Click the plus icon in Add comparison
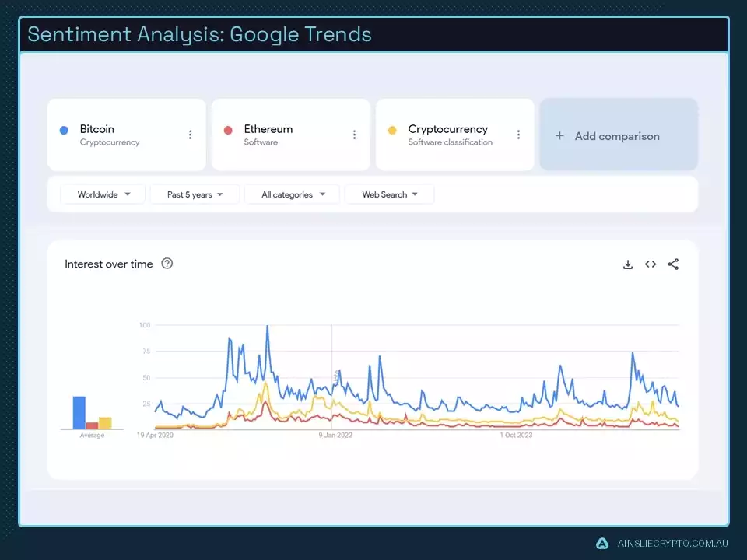The image size is (747, 560). click(559, 135)
